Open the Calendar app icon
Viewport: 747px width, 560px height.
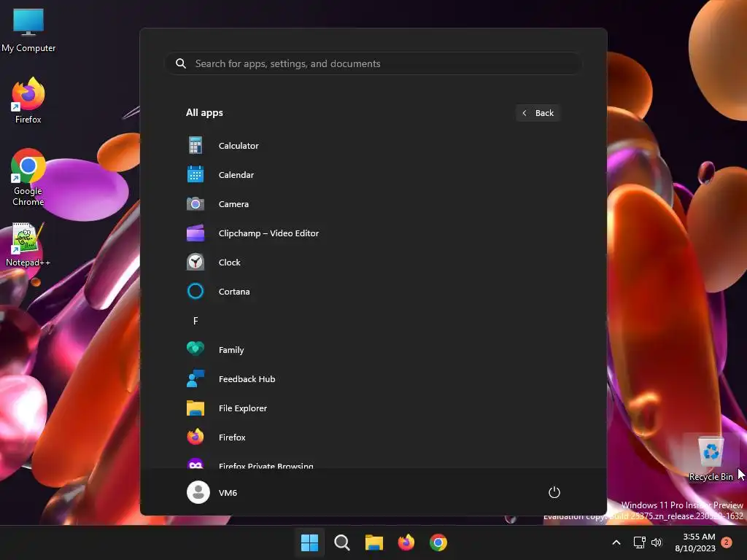click(196, 174)
